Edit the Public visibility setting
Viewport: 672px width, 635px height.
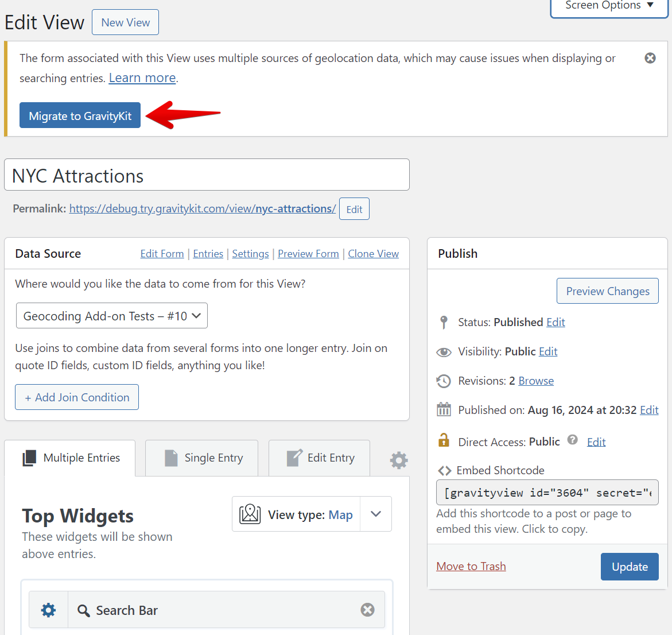click(x=547, y=351)
